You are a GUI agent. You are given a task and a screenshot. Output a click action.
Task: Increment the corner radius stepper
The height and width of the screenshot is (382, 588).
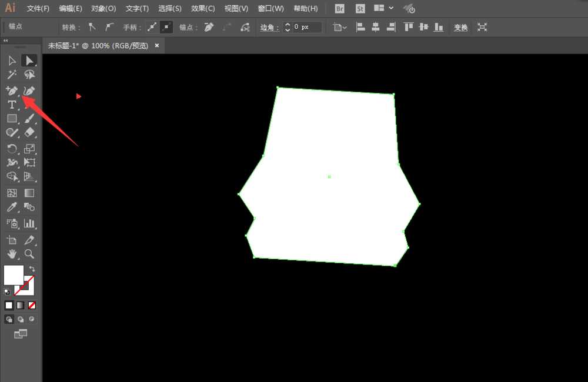click(x=288, y=24)
